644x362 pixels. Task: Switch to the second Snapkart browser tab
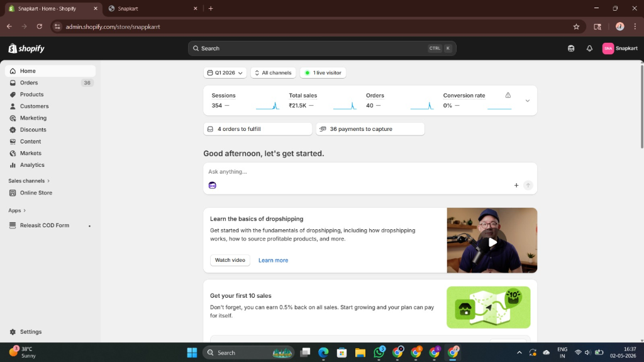click(153, 8)
